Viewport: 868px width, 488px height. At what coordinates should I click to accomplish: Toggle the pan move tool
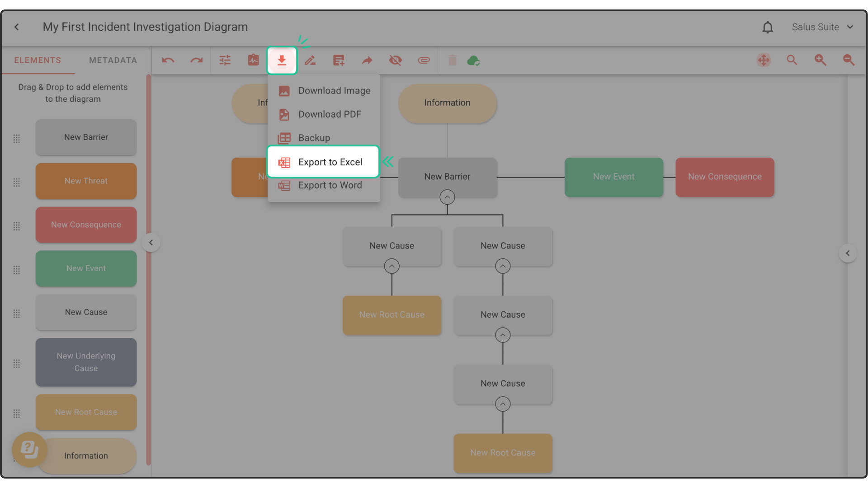point(764,60)
